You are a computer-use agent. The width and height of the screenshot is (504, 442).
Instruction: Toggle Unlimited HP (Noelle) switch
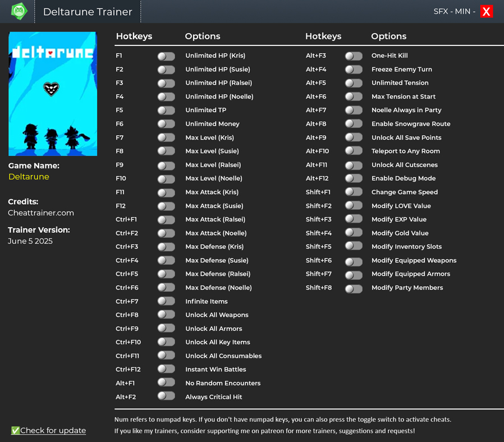pos(166,97)
